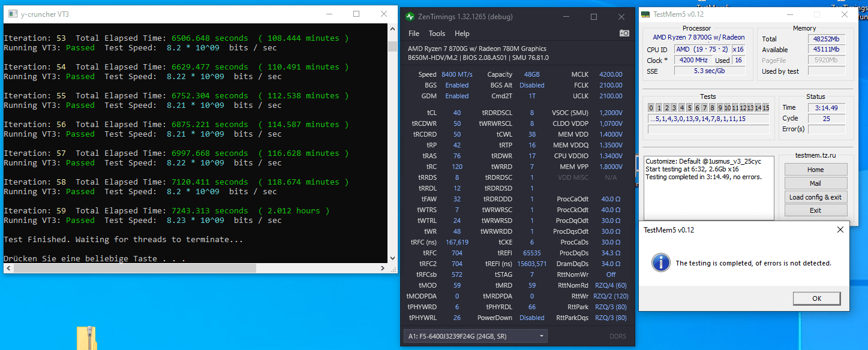The image size is (868, 350).
Task: Click the tRAS value 76
Action: [x=457, y=156]
